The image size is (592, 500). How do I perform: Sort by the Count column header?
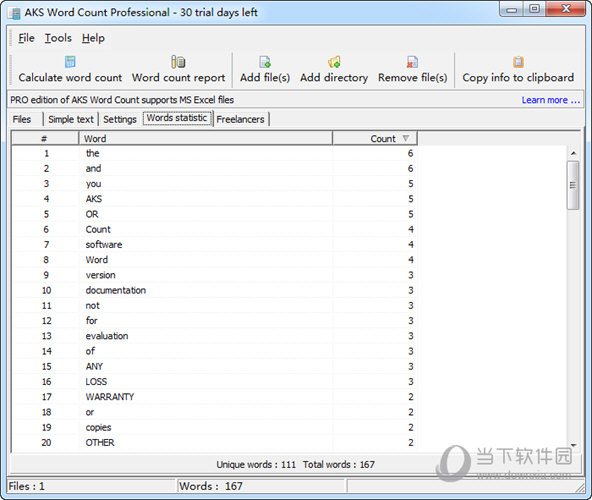point(375,139)
